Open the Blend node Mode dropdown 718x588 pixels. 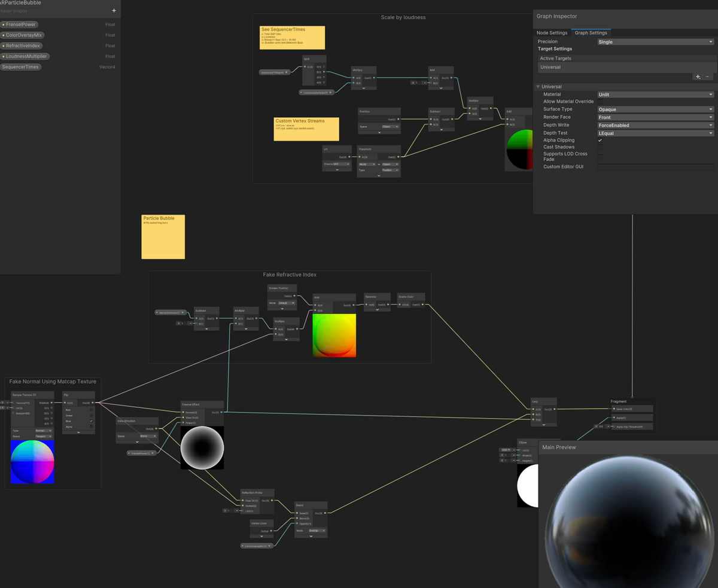pyautogui.click(x=318, y=531)
